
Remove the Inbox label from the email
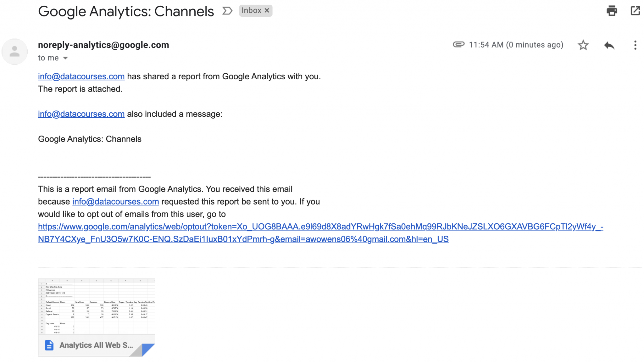(x=267, y=10)
